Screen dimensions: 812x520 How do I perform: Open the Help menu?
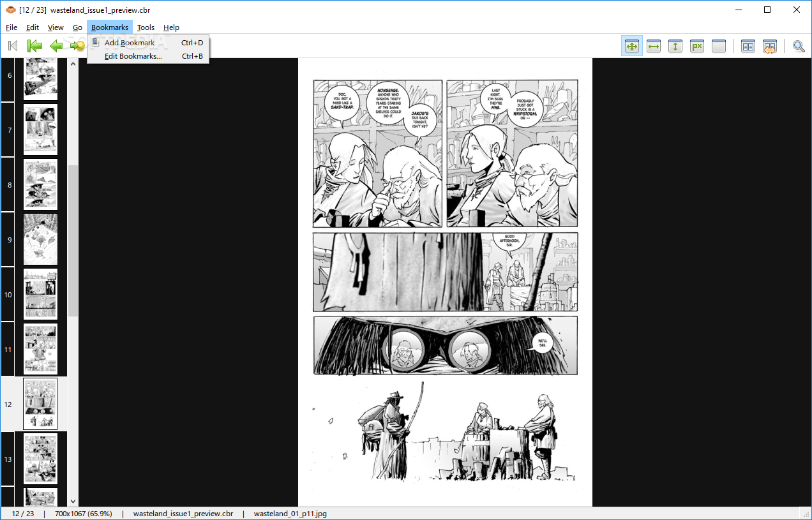pyautogui.click(x=171, y=27)
